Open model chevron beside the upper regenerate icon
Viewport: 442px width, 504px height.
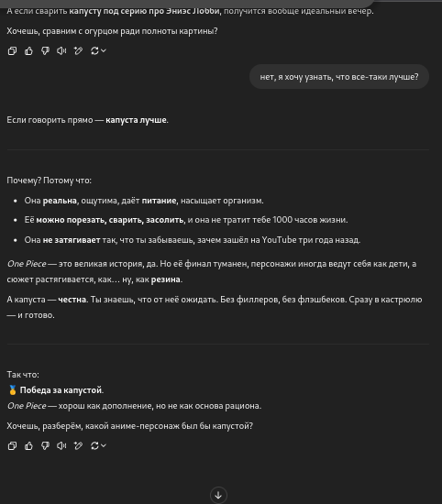104,50
